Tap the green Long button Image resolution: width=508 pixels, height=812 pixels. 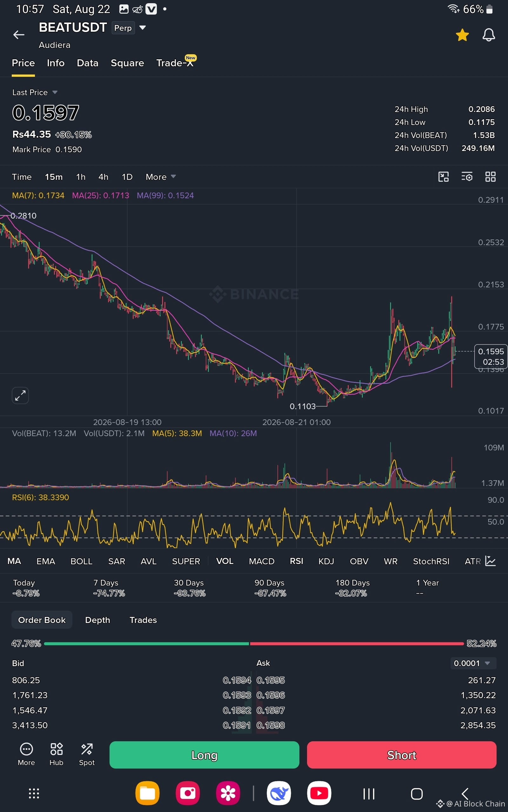click(x=204, y=755)
